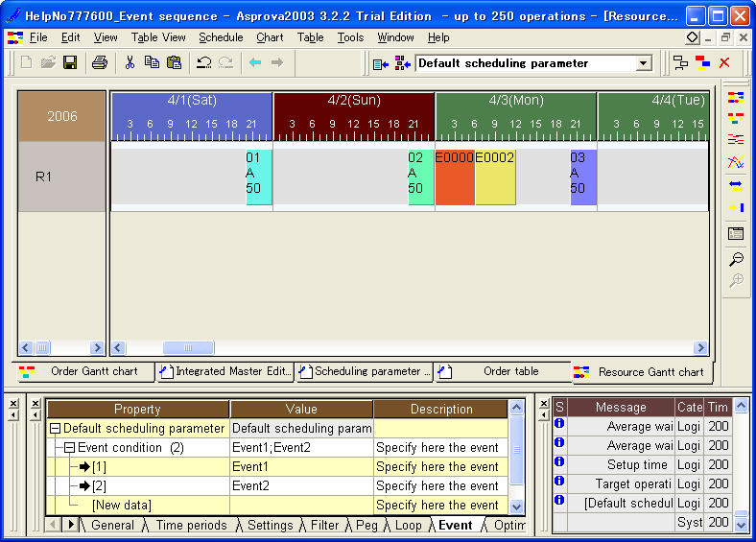Click the zoom-in magnifier sidebar icon
756x542 pixels.
(736, 280)
